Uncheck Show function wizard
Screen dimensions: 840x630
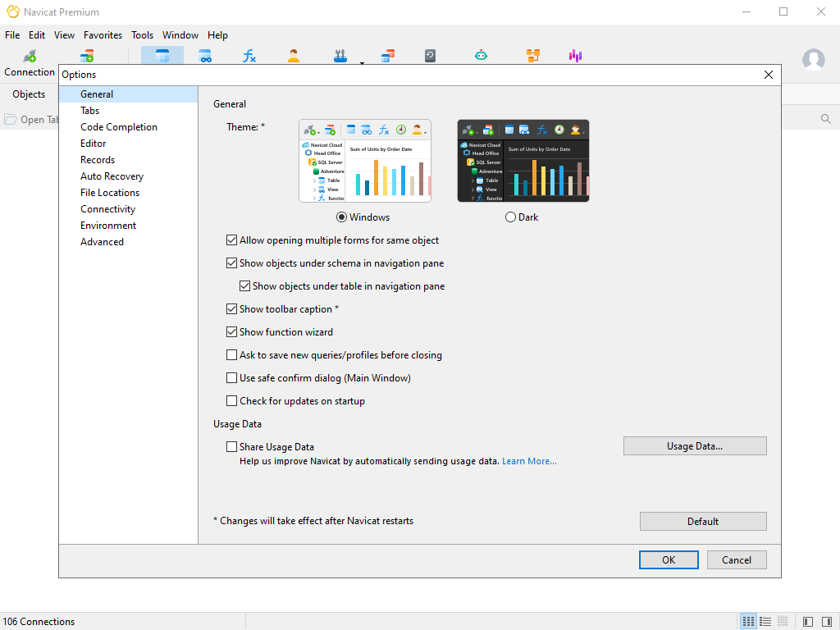231,332
